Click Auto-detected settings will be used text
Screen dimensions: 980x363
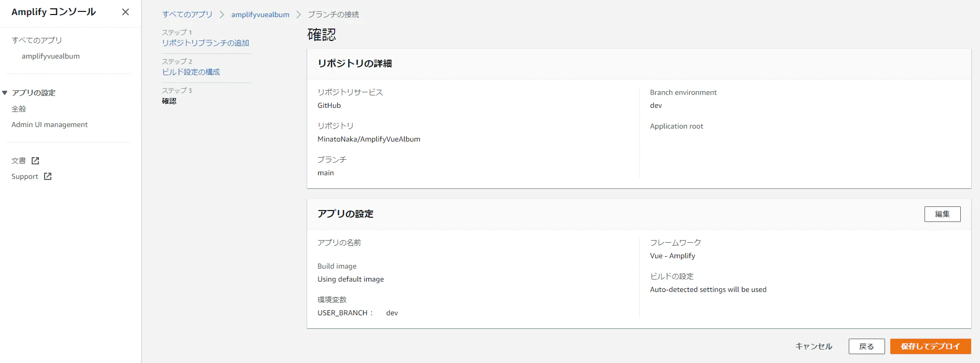(x=708, y=289)
